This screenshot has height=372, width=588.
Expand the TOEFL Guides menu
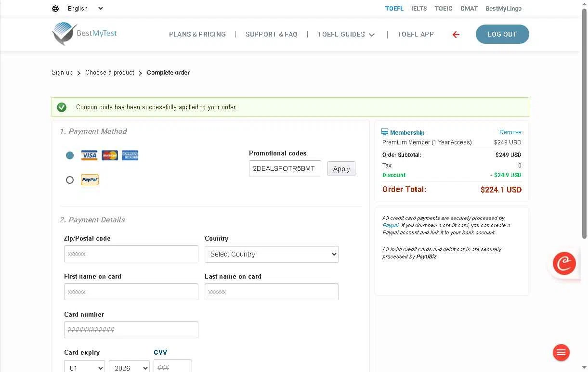pos(346,35)
